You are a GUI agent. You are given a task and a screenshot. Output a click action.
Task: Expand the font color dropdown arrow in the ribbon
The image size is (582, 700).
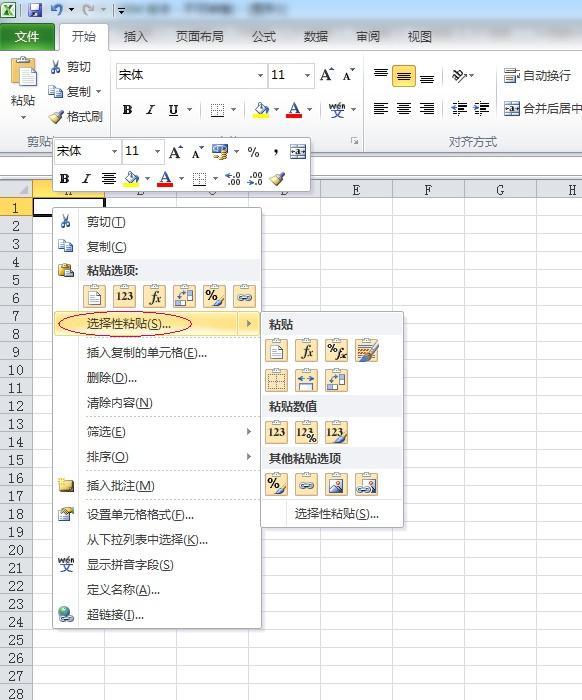tap(310, 109)
